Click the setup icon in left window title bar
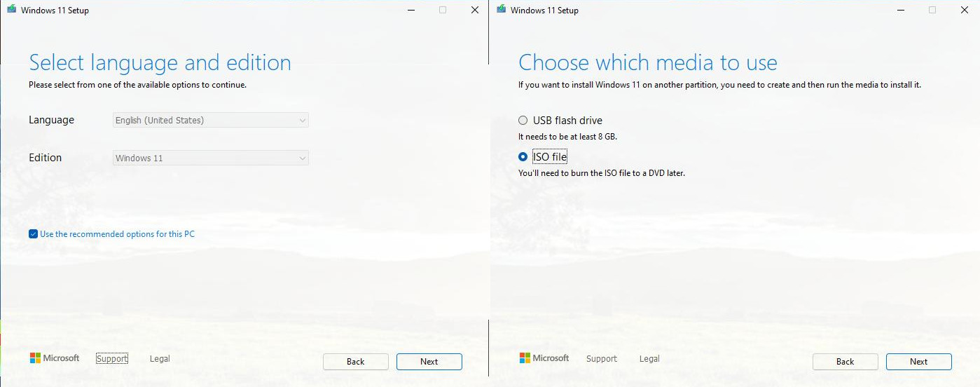 pos(11,10)
